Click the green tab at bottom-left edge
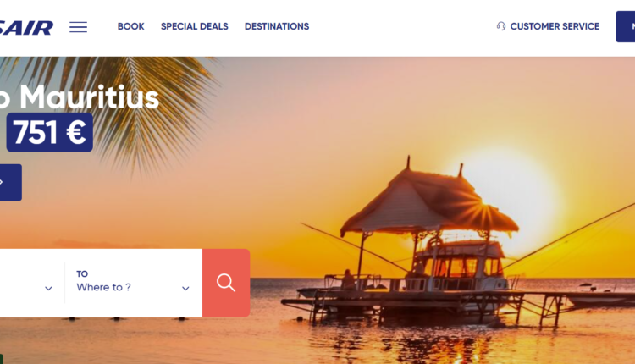 pyautogui.click(x=1, y=359)
